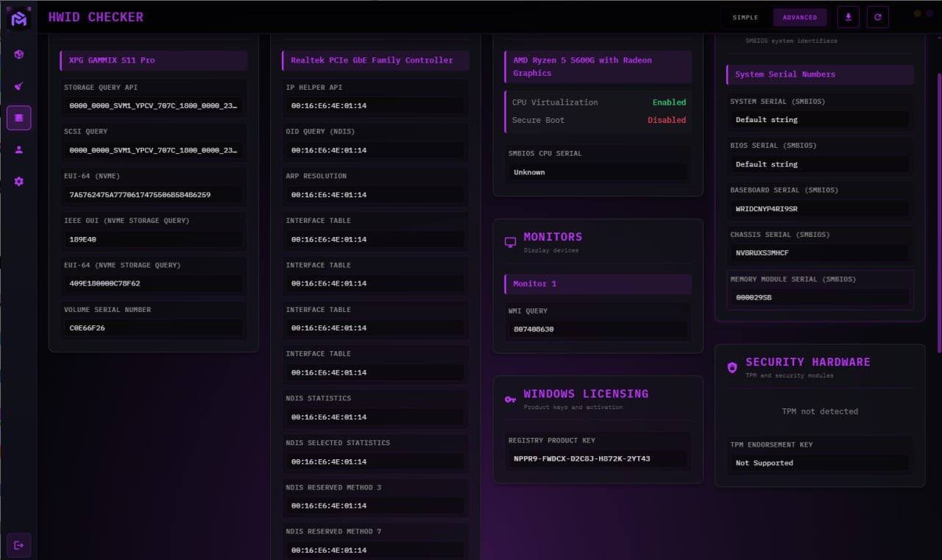Select the spoofer brush icon in sidebar

click(x=19, y=86)
